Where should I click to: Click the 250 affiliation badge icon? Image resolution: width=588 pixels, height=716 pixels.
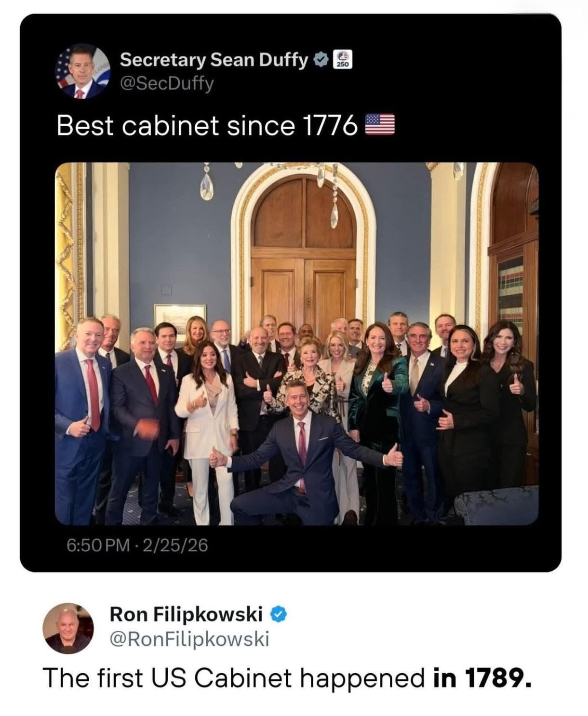click(344, 59)
